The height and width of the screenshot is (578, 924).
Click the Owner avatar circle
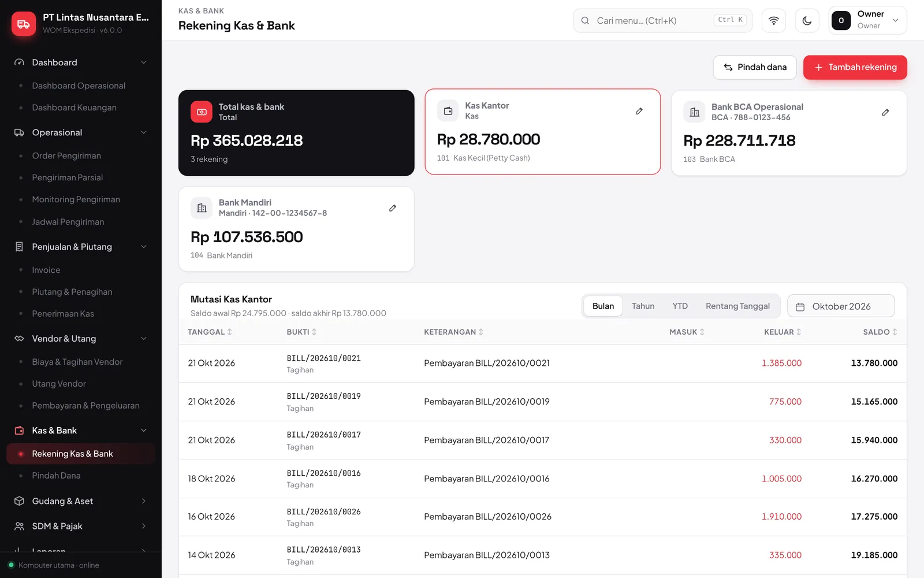841,21
